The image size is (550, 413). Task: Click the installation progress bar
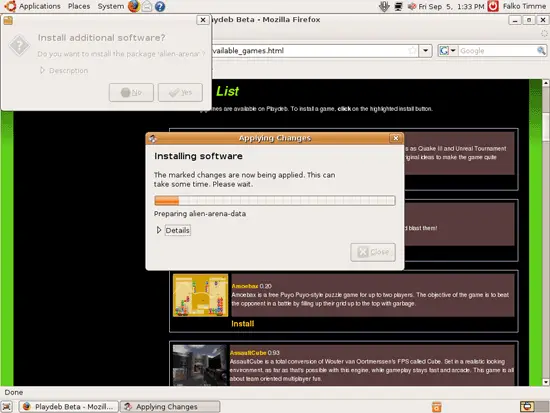click(275, 200)
